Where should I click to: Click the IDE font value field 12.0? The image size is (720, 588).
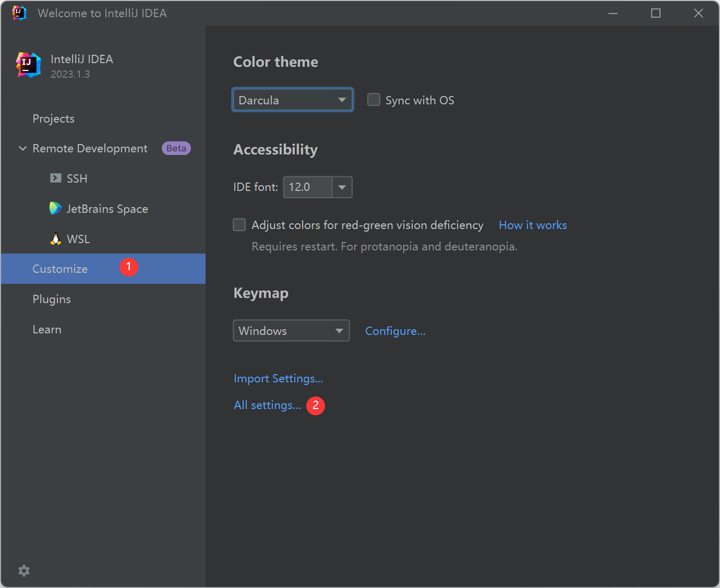pyautogui.click(x=308, y=187)
